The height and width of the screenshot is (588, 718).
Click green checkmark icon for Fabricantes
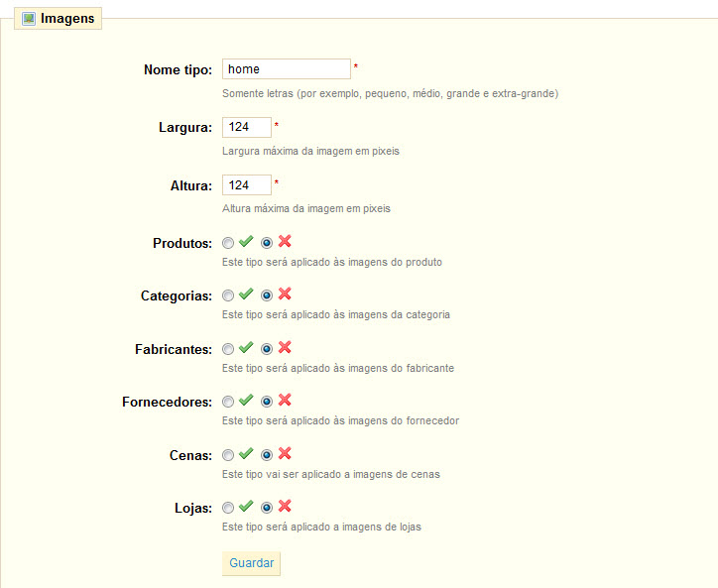246,348
